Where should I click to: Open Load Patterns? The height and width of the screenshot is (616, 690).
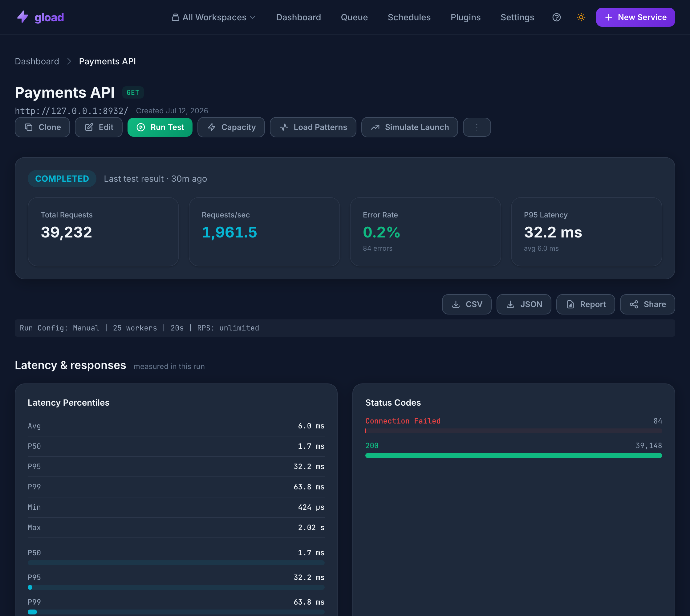(x=313, y=127)
